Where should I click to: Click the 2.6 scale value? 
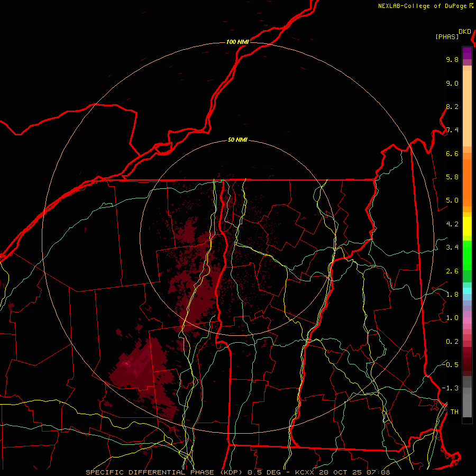pos(452,271)
